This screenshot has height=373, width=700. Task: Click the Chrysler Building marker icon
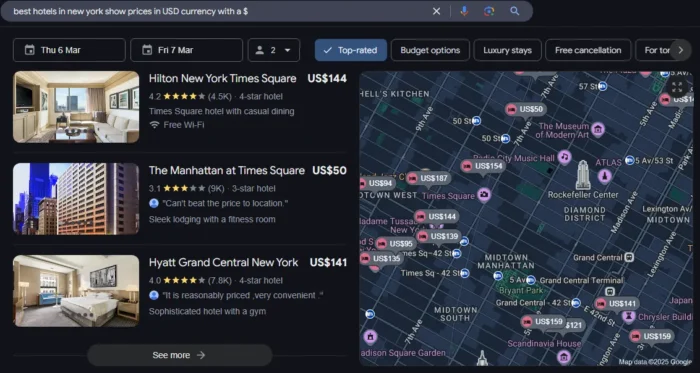pyautogui.click(x=629, y=317)
